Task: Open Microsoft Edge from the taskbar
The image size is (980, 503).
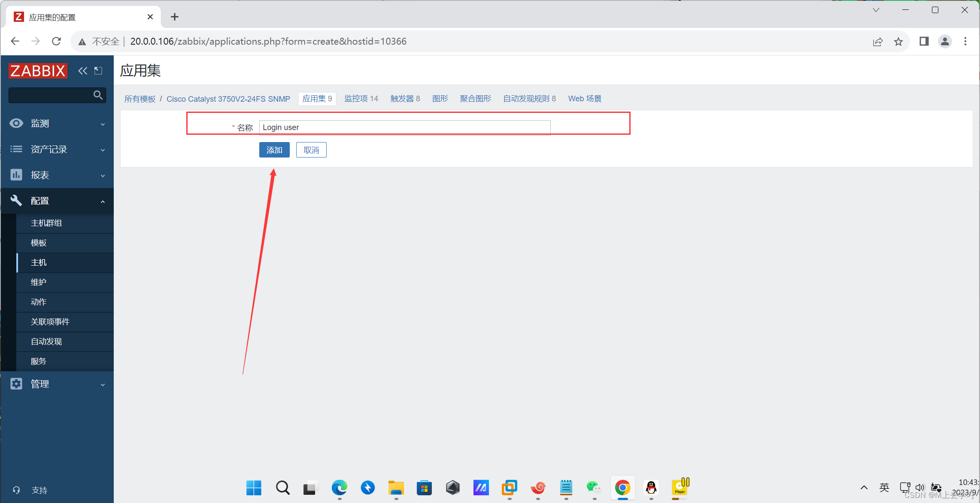Action: (339, 488)
